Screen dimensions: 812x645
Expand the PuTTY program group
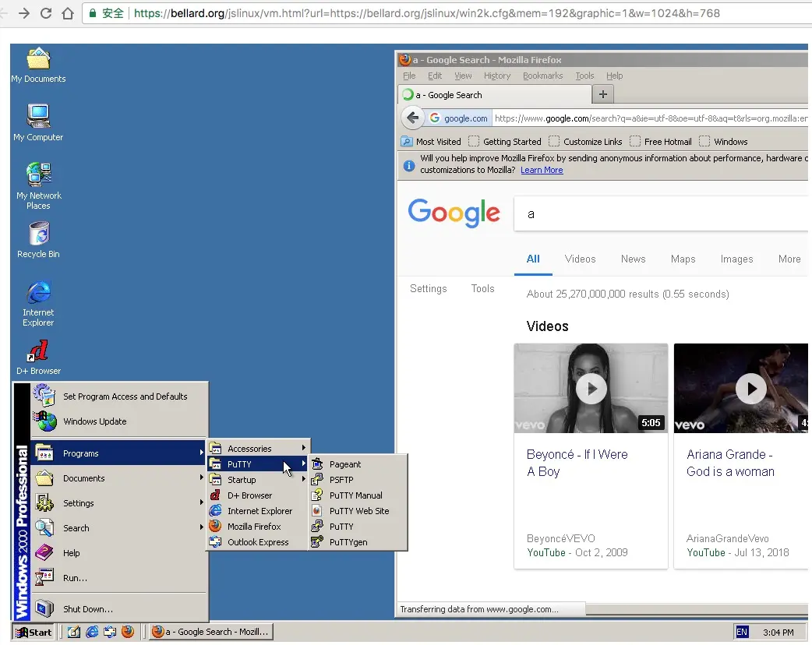coord(258,464)
